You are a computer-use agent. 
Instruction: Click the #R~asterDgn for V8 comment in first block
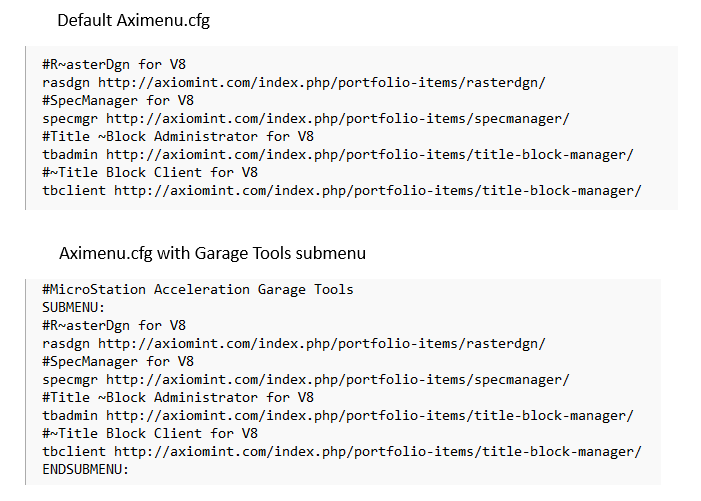[114, 65]
